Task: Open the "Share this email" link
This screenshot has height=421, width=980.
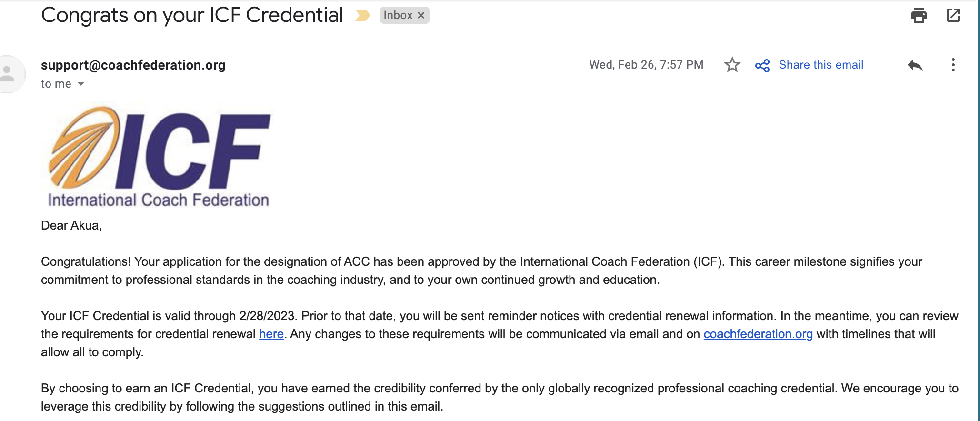Action: click(x=821, y=65)
